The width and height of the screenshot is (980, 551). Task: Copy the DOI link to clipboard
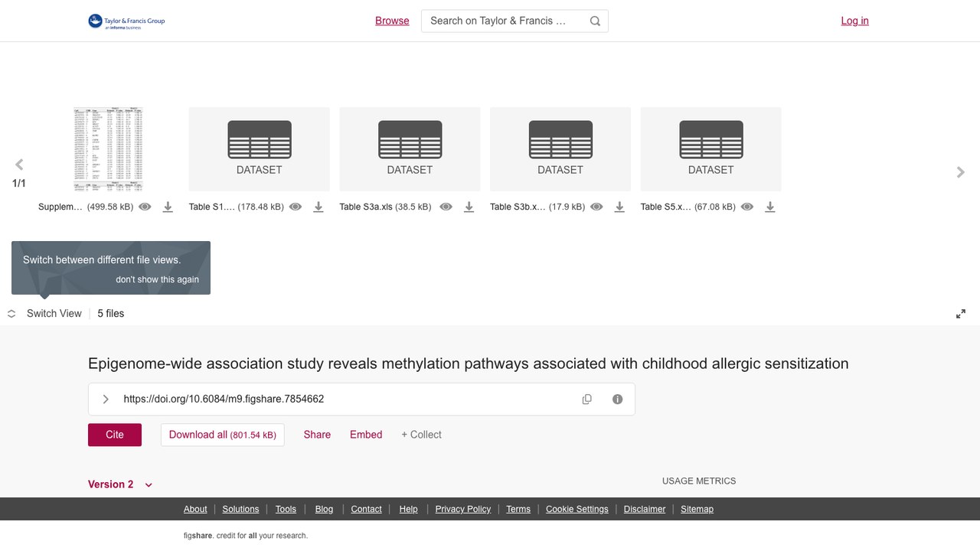tap(587, 399)
